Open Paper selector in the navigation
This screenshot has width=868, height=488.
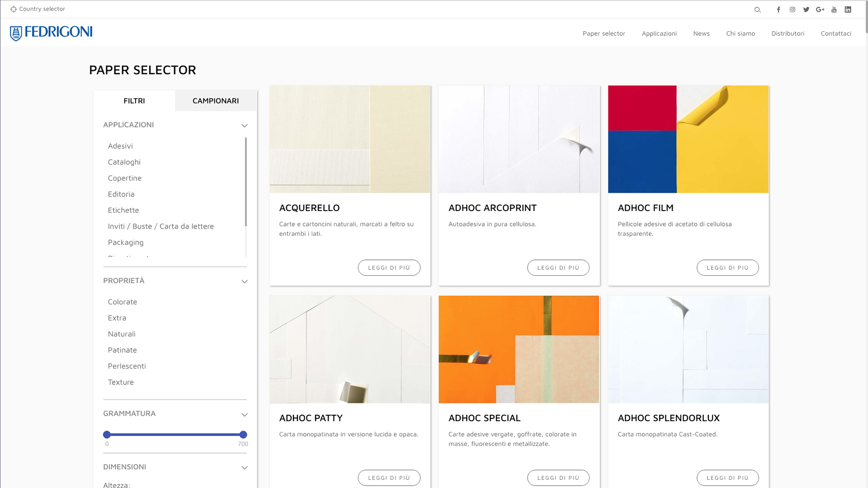[x=604, y=33]
